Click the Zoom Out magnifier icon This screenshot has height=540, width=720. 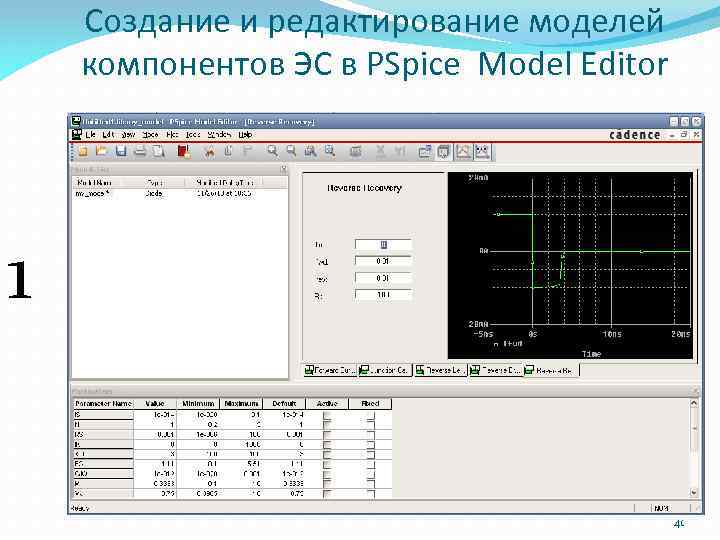coord(292,151)
